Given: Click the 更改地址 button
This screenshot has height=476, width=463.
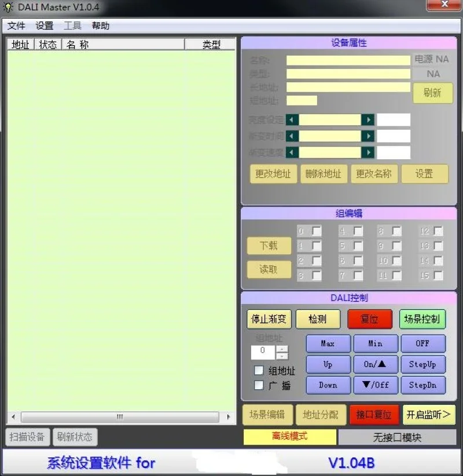Looking at the screenshot, I should coord(273,174).
